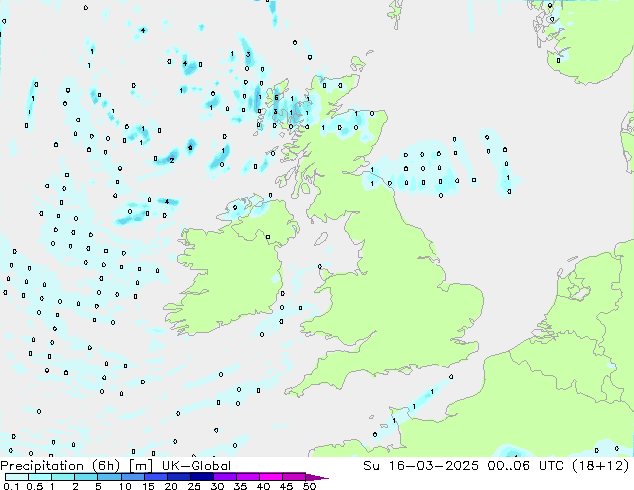Click the 'UK-Global' model label

pos(196,466)
